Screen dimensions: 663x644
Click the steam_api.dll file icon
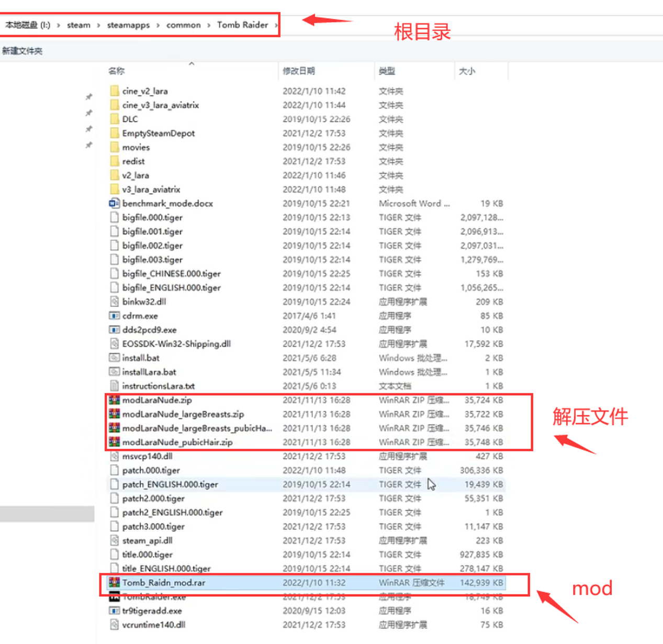point(114,540)
